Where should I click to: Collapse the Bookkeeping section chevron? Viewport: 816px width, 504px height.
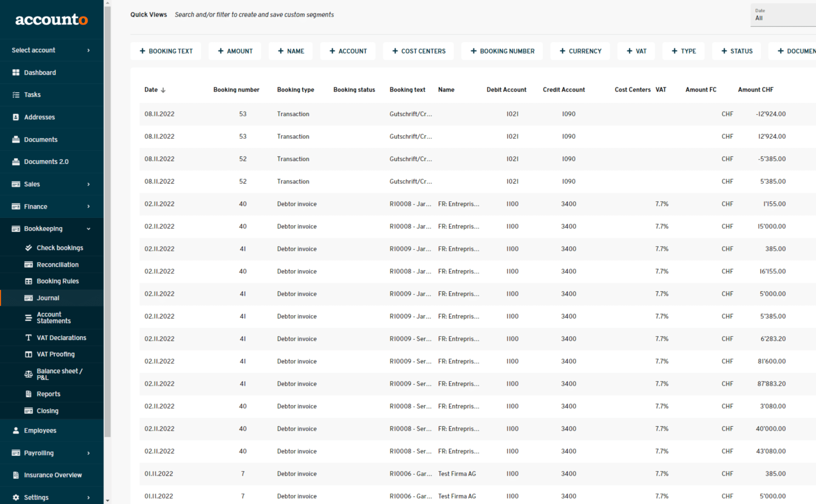click(x=88, y=229)
